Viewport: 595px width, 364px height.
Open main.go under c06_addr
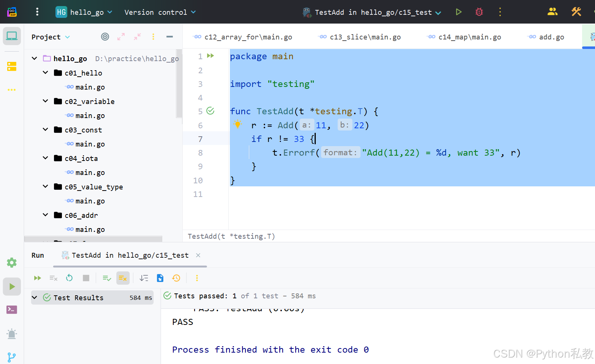85,229
